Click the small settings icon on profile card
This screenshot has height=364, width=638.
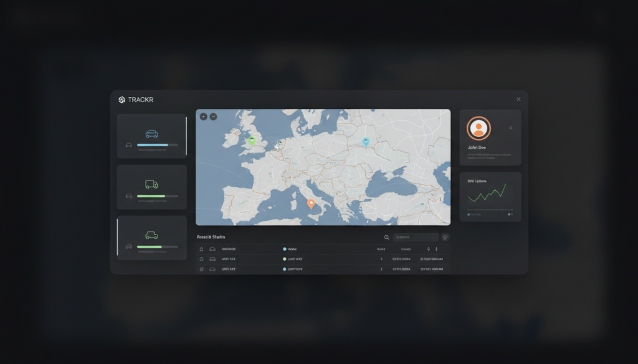pyautogui.click(x=511, y=128)
